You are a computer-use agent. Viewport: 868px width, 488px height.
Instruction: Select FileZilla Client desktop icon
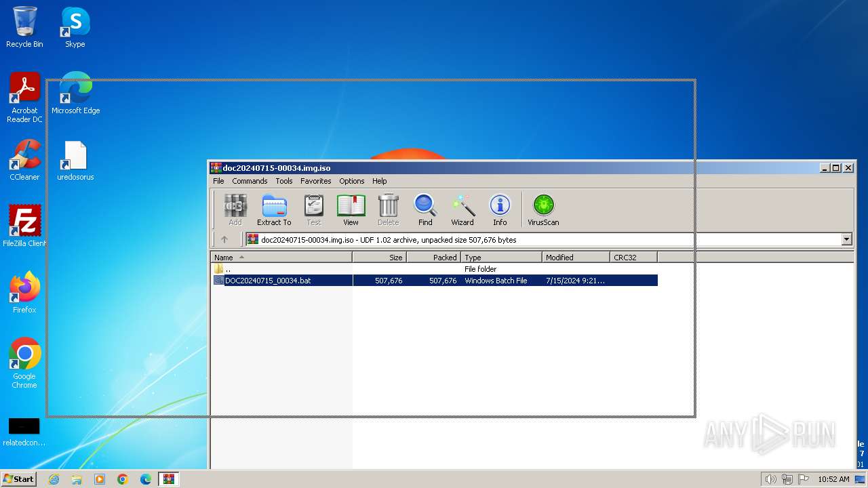[24, 226]
